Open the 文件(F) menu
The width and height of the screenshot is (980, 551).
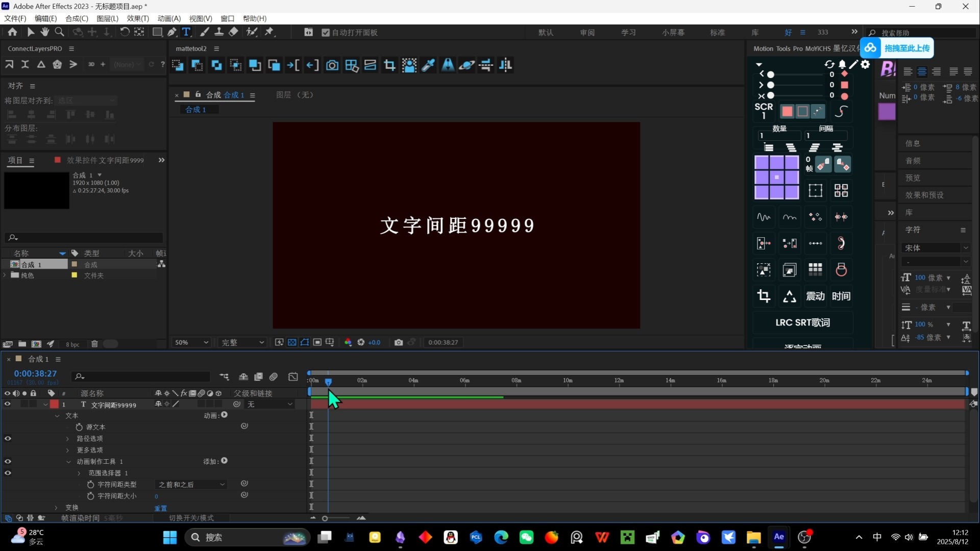(15, 18)
